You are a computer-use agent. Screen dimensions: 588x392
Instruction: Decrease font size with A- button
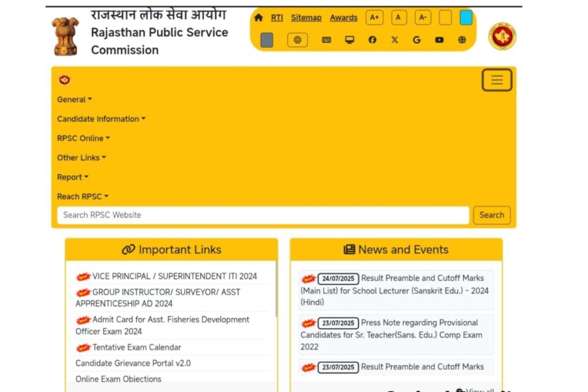pos(423,18)
